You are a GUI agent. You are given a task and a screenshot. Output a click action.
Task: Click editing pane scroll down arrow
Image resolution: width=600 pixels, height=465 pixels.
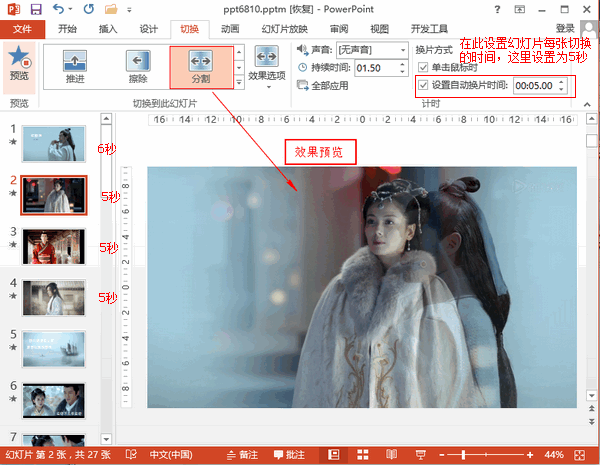[592, 395]
